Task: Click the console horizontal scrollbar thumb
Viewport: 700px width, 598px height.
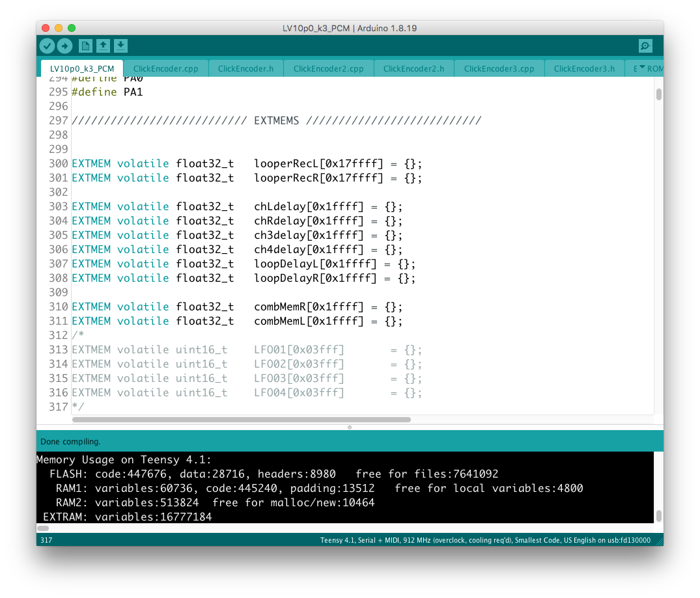Action: pyautogui.click(x=43, y=528)
